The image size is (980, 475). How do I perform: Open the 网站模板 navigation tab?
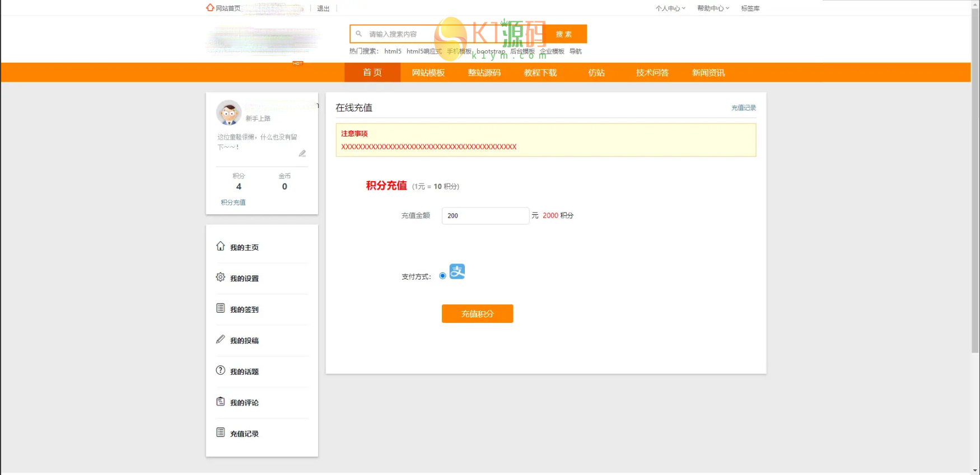pyautogui.click(x=428, y=73)
